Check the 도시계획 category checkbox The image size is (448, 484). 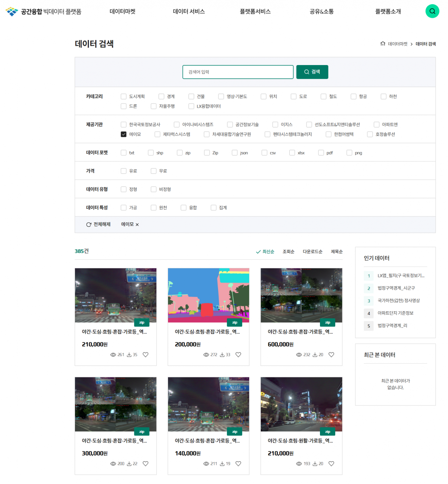tap(124, 96)
